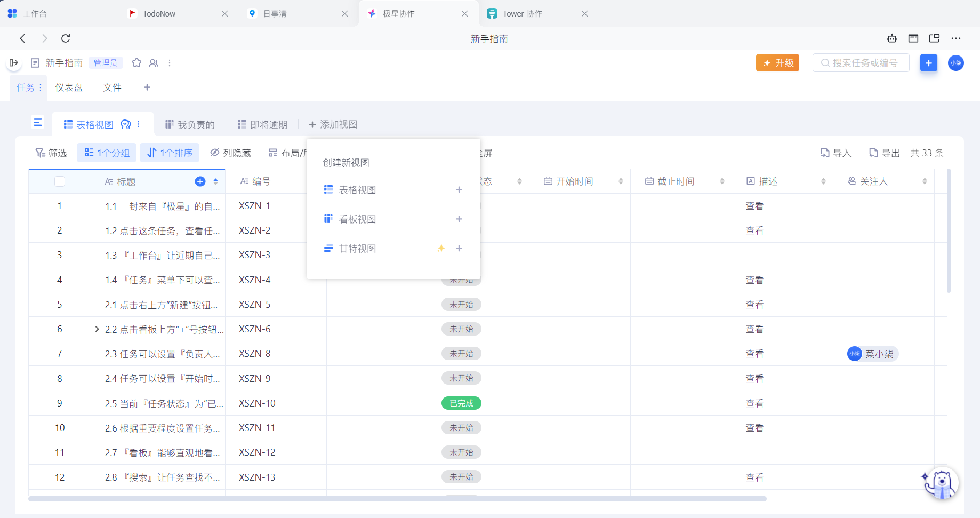980x518 pixels.
Task: Open the project's vertical dots menu
Action: click(170, 63)
